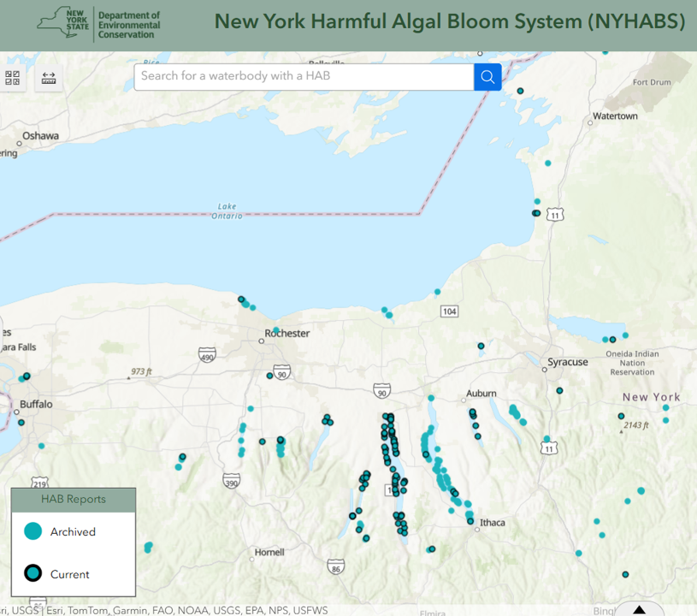
Task: Click the Route 104 highway shield
Action: [449, 311]
